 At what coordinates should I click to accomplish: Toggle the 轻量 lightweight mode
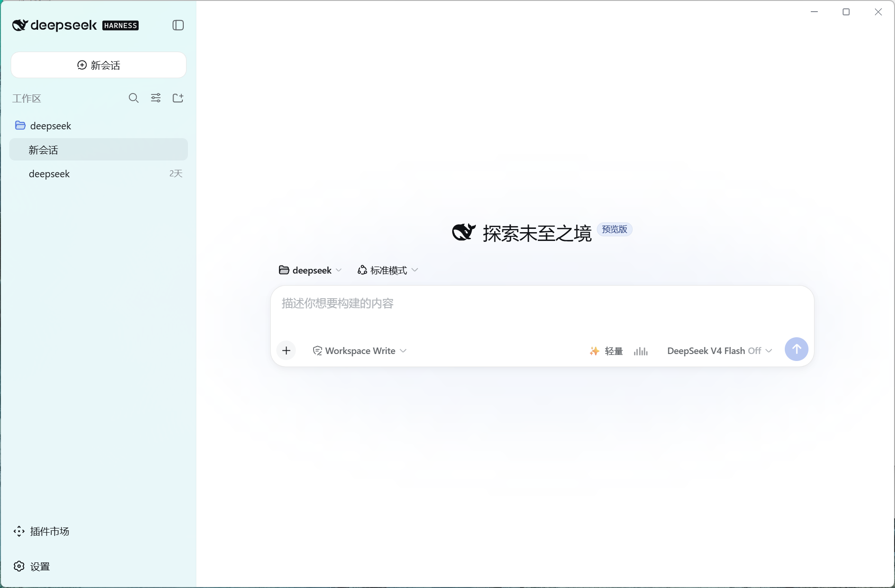pyautogui.click(x=606, y=351)
